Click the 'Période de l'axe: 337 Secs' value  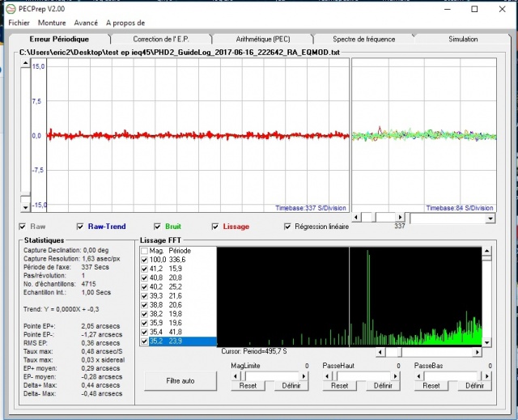(96, 267)
